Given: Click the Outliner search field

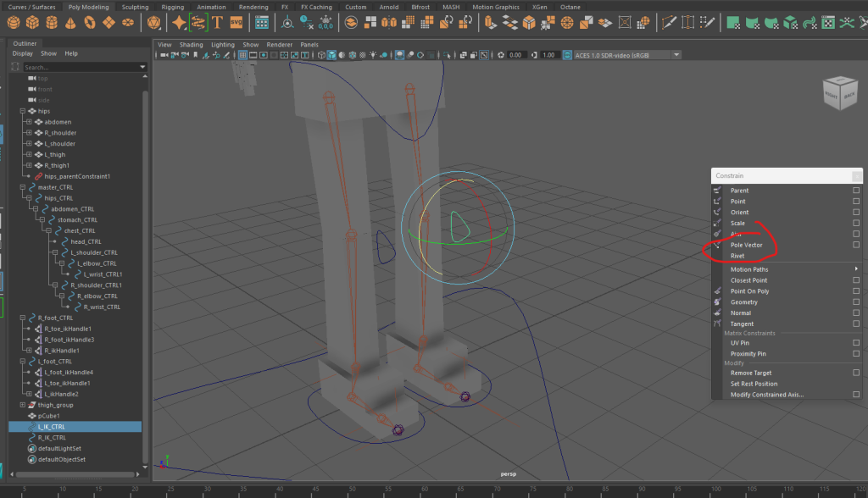Looking at the screenshot, I should [x=80, y=67].
